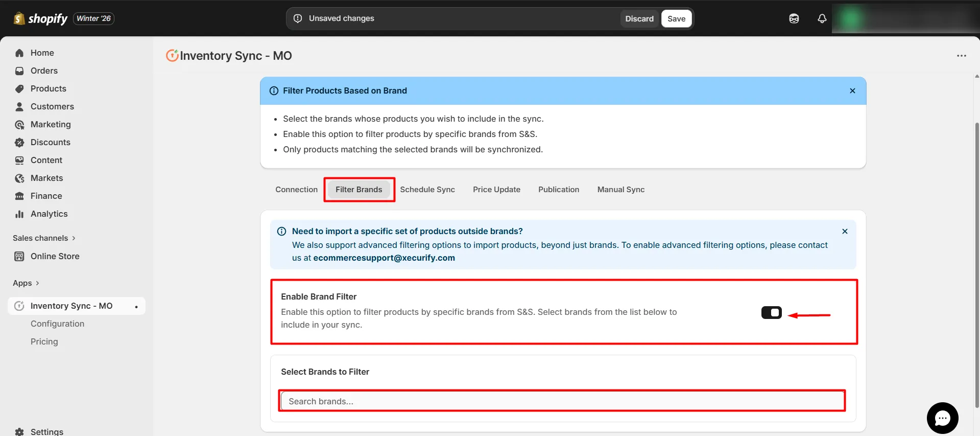Toggle the Enable Brand Filter switch
Image resolution: width=980 pixels, height=436 pixels.
pos(771,312)
